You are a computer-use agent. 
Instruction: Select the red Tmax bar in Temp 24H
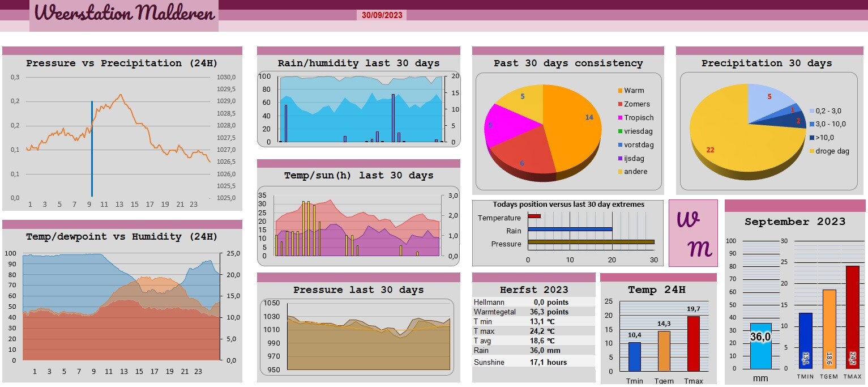(694, 344)
